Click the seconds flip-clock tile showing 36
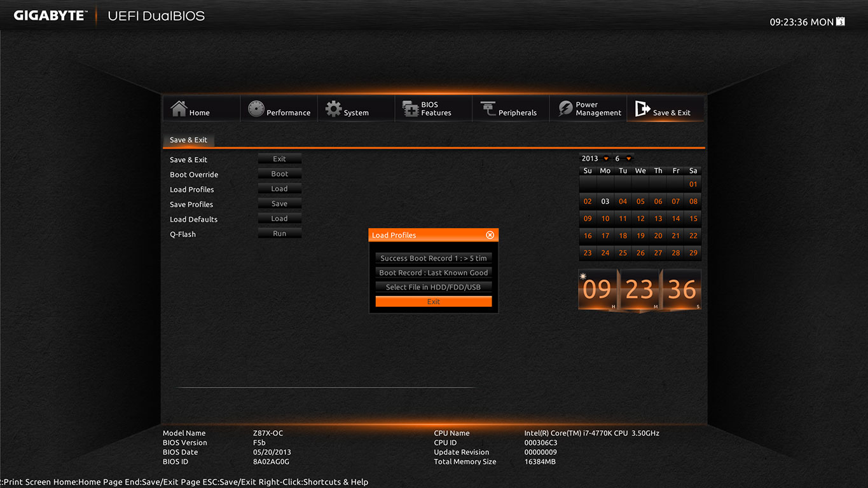 682,290
